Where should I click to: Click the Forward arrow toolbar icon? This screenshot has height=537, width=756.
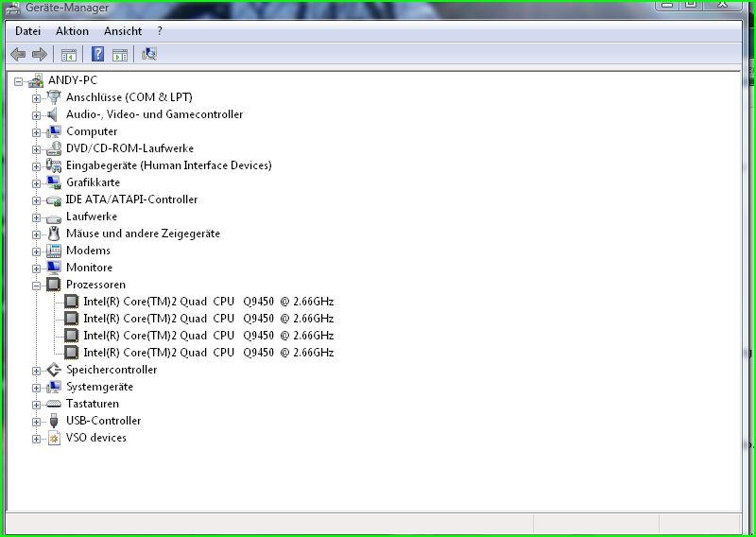40,54
